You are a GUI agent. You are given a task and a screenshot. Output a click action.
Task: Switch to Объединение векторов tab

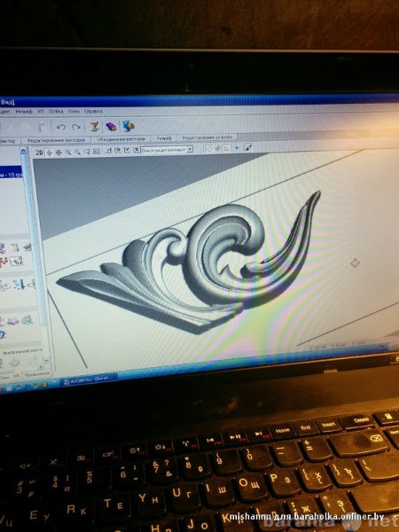click(x=121, y=139)
